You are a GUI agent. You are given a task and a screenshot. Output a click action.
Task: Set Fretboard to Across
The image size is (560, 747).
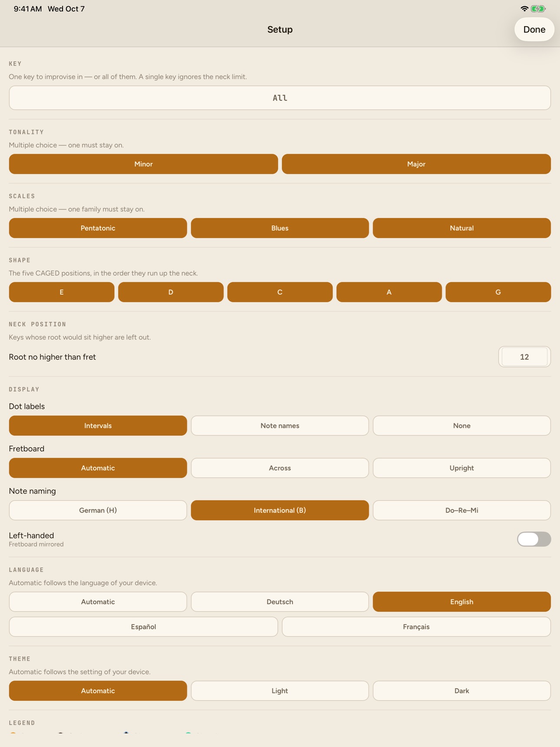pyautogui.click(x=280, y=468)
